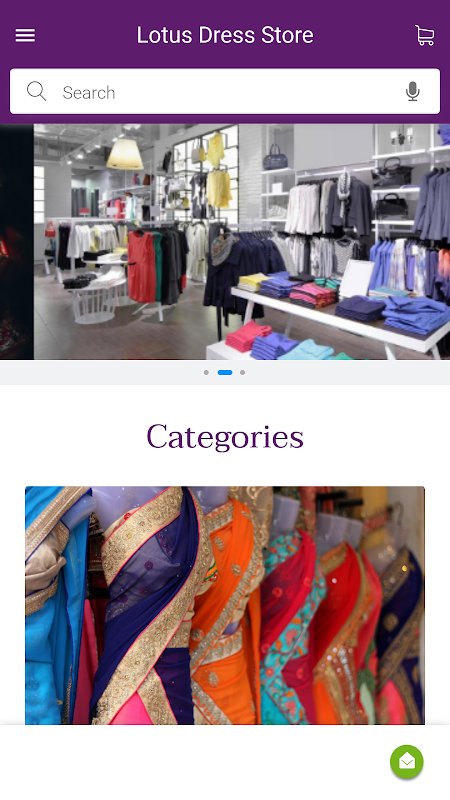This screenshot has height=800, width=450.
Task: Select the active blue carousel indicator
Action: (225, 372)
